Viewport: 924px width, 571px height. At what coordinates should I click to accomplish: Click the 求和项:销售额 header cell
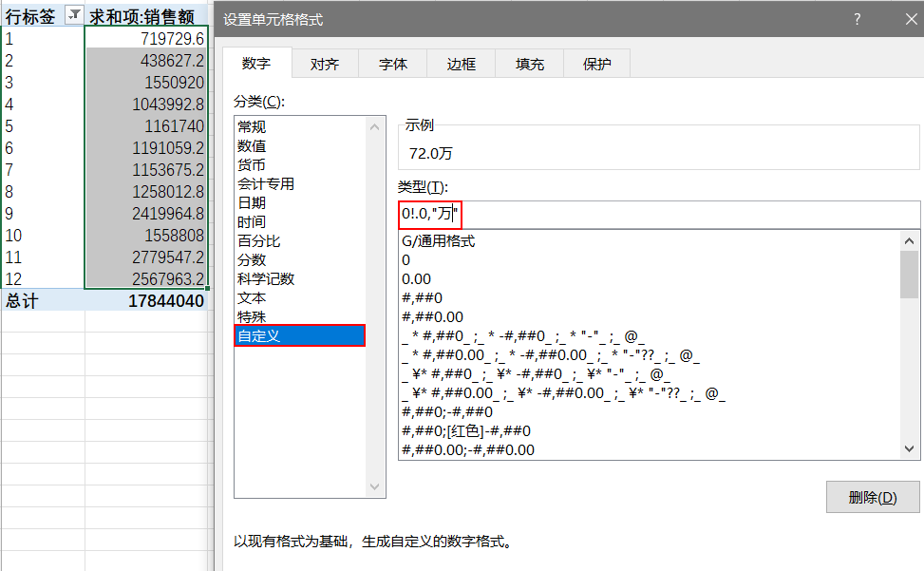(x=147, y=16)
